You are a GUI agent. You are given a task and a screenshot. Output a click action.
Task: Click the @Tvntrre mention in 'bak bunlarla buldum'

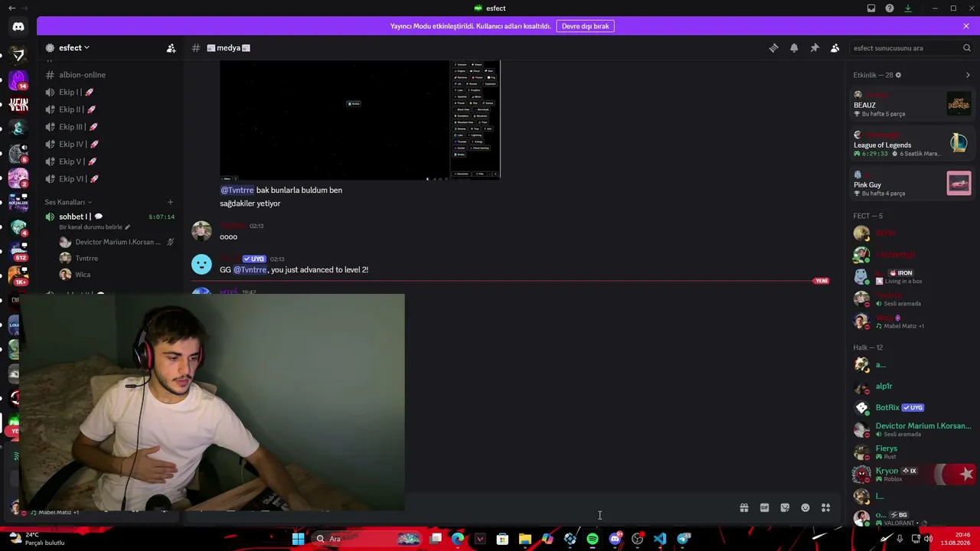(237, 190)
